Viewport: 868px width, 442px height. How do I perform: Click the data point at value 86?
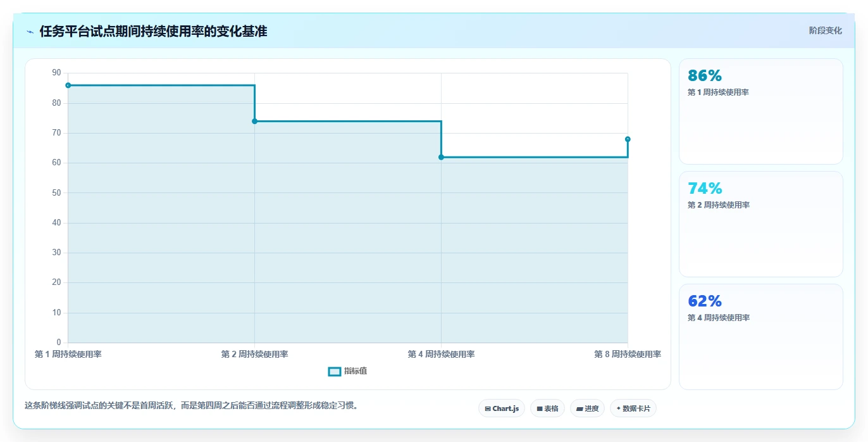[x=68, y=85]
